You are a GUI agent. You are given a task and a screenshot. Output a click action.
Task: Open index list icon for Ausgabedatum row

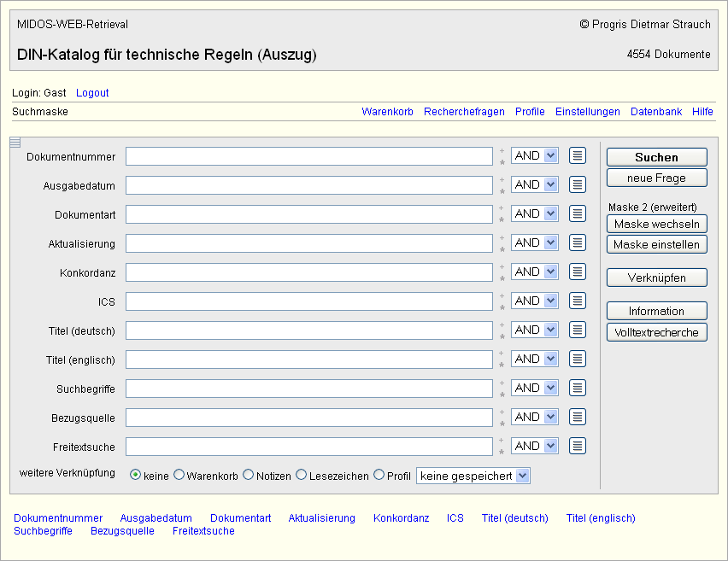click(578, 184)
